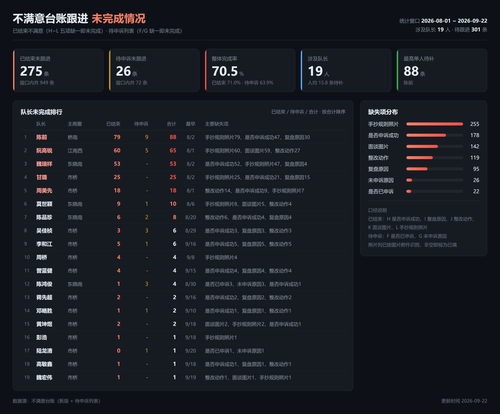Click the 更新时间 2026-09-22 footer text
Viewport: 500px width, 414px height.
coord(464,401)
